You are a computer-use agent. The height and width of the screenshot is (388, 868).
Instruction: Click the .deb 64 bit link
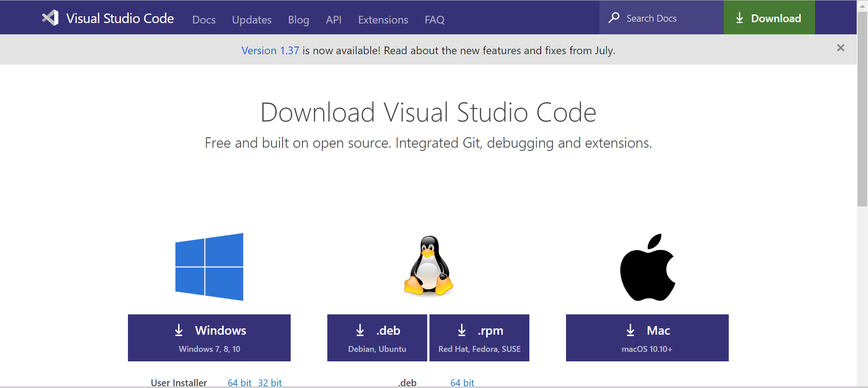462,383
